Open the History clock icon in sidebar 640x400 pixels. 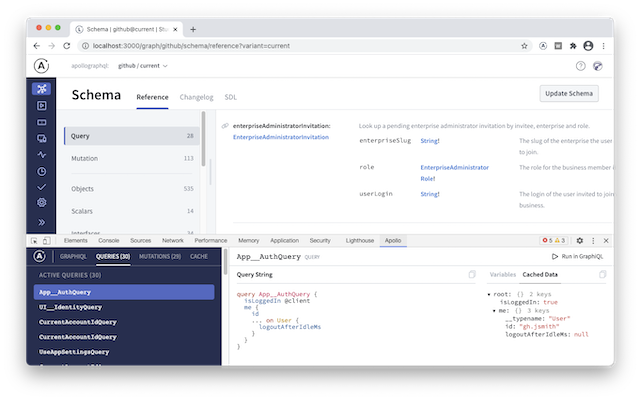click(42, 171)
